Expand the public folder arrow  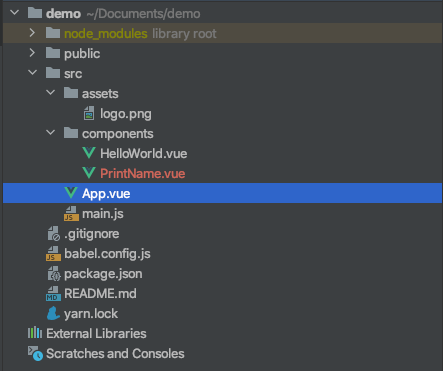point(32,53)
